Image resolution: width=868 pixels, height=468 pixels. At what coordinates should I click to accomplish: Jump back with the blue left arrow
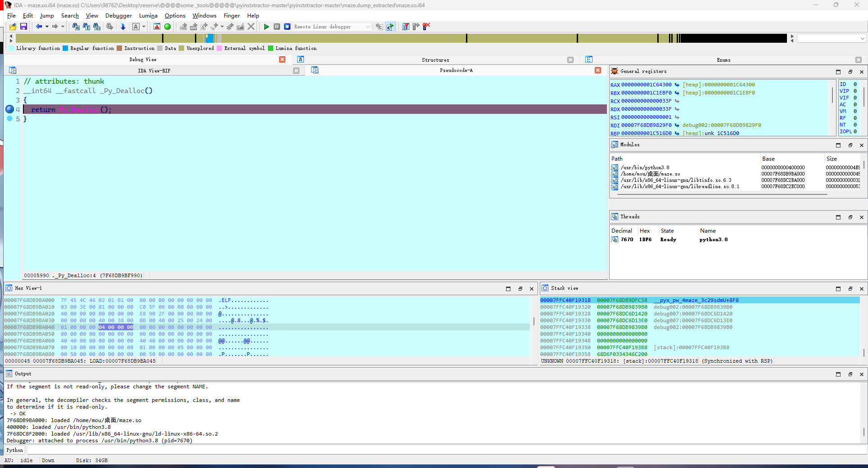pyautogui.click(x=39, y=27)
